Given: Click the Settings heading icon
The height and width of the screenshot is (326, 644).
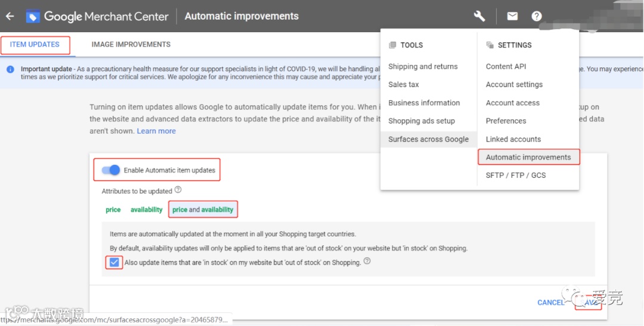Looking at the screenshot, I should pyautogui.click(x=490, y=45).
